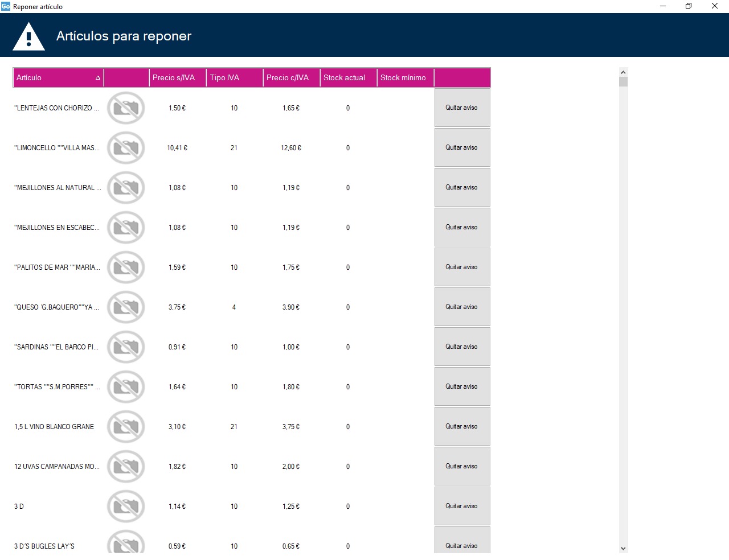Click the scrollbar up arrow
This screenshot has width=729, height=560.
click(623, 72)
